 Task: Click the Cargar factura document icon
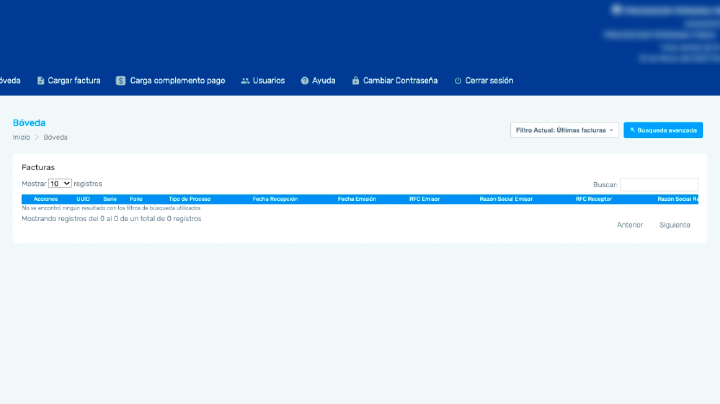[x=40, y=81]
